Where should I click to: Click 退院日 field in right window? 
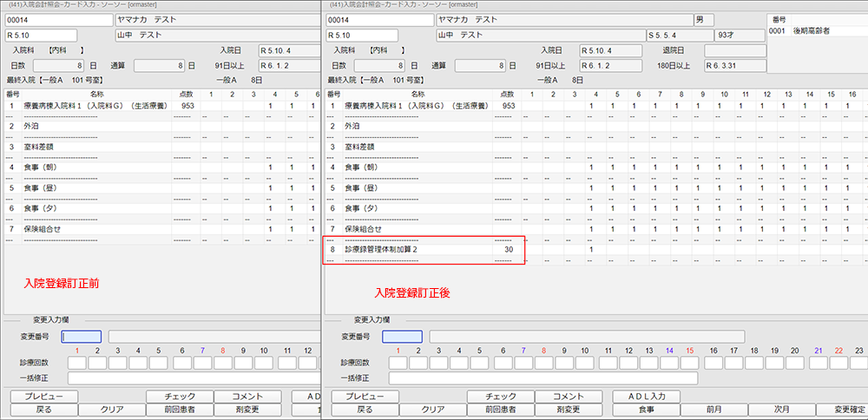point(736,50)
